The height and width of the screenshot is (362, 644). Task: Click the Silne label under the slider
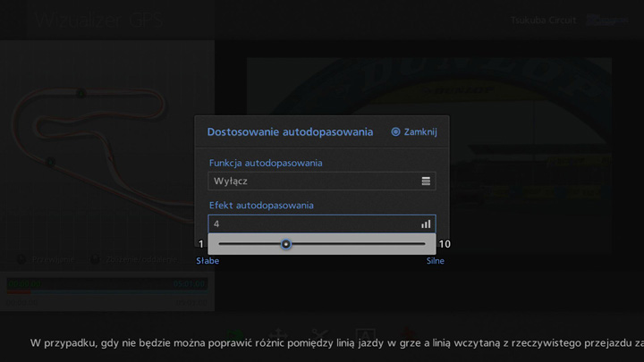coord(435,261)
